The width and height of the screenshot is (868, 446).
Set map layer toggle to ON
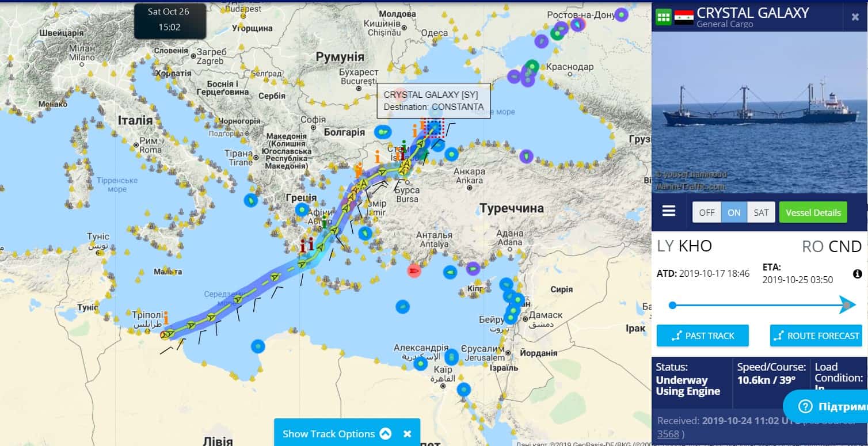[x=734, y=212]
